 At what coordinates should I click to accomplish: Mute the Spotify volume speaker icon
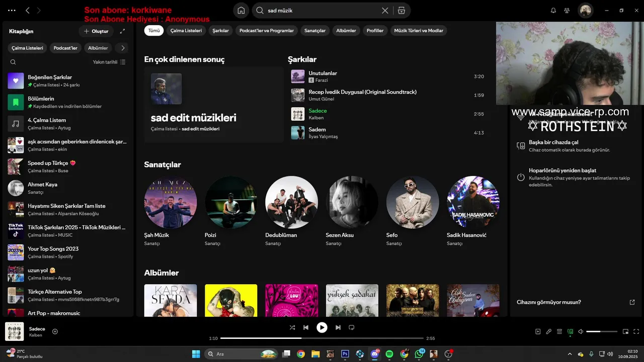(x=581, y=331)
